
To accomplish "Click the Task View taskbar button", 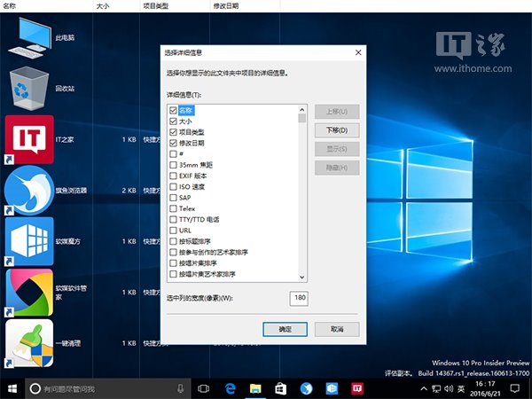I will [x=203, y=388].
